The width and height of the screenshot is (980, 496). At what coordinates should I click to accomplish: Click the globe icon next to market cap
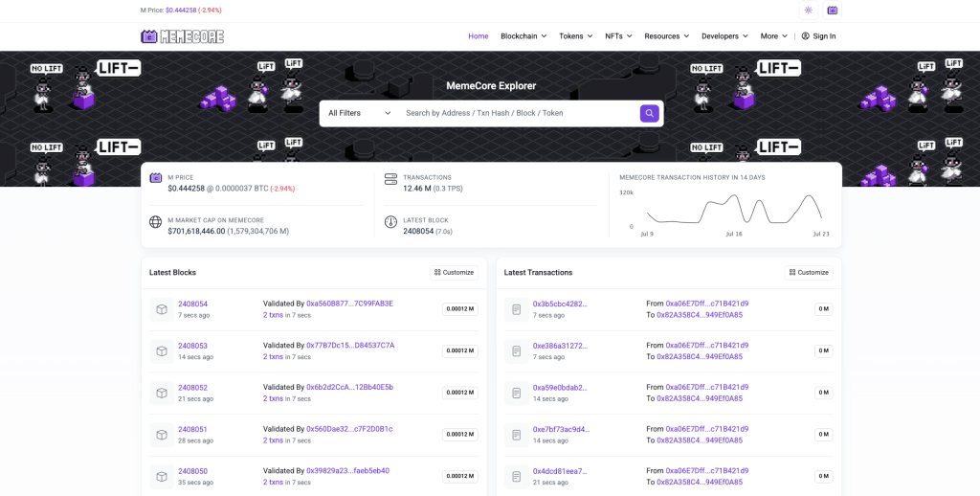click(156, 222)
